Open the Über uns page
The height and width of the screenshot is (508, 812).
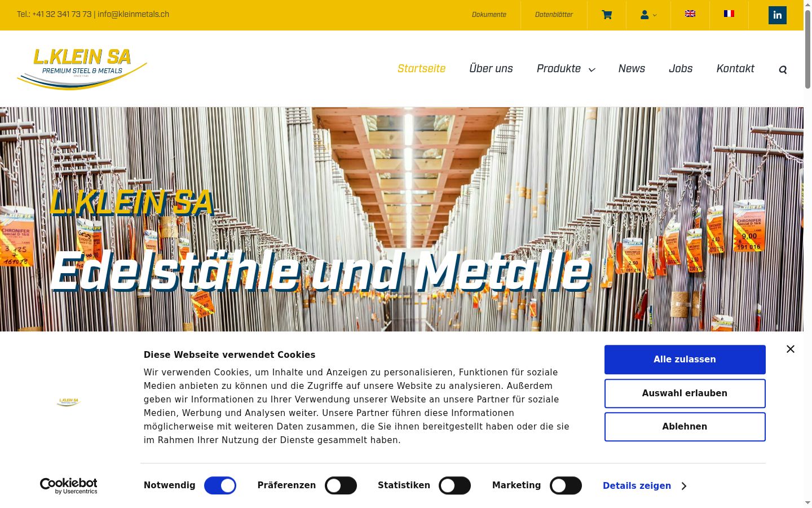point(491,69)
